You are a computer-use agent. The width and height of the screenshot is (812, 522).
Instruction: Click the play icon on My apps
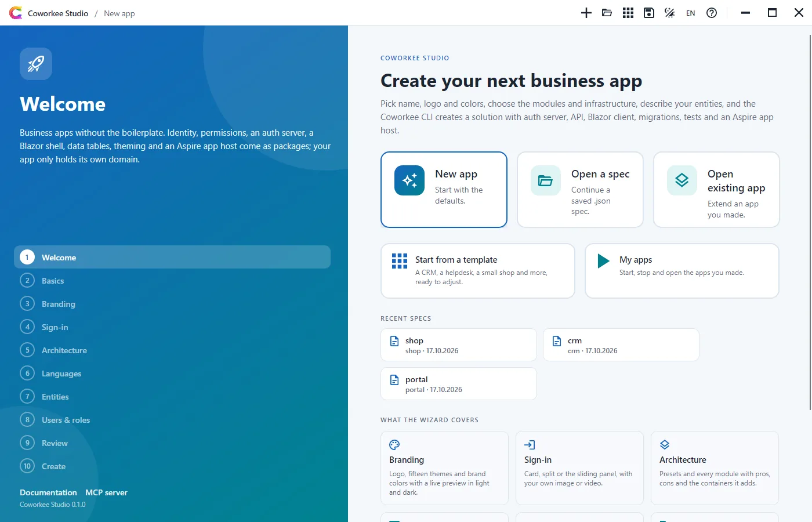[604, 261]
